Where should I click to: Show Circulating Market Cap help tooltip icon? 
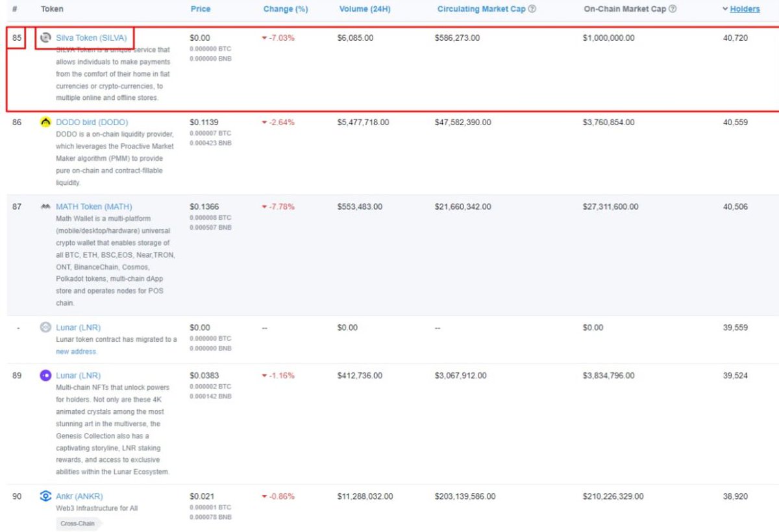[532, 9]
